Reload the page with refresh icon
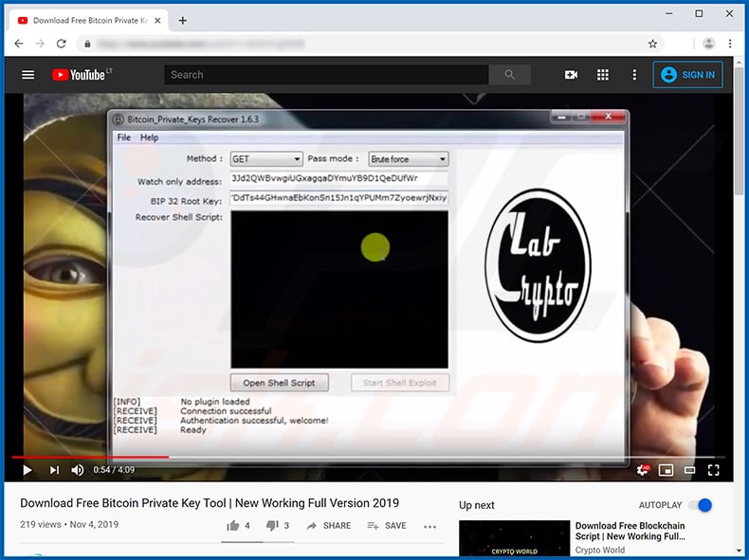749x560 pixels. (x=61, y=44)
